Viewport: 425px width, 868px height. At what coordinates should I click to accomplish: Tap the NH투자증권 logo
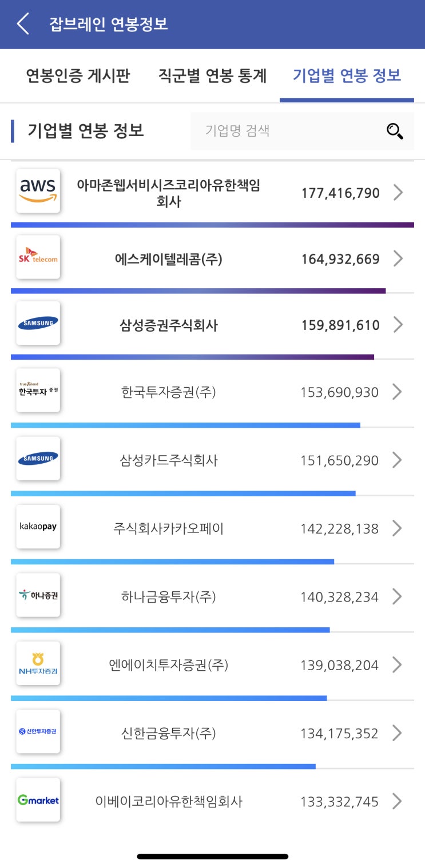pyautogui.click(x=38, y=663)
